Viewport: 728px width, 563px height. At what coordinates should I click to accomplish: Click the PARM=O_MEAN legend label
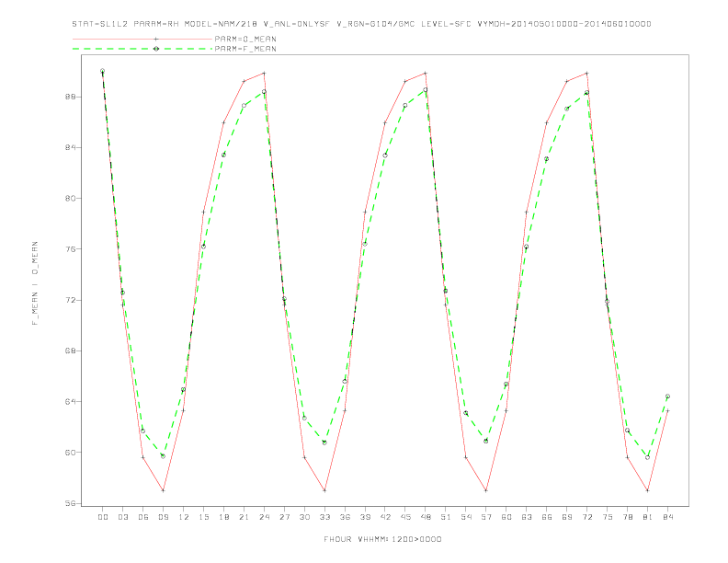[x=245, y=39]
